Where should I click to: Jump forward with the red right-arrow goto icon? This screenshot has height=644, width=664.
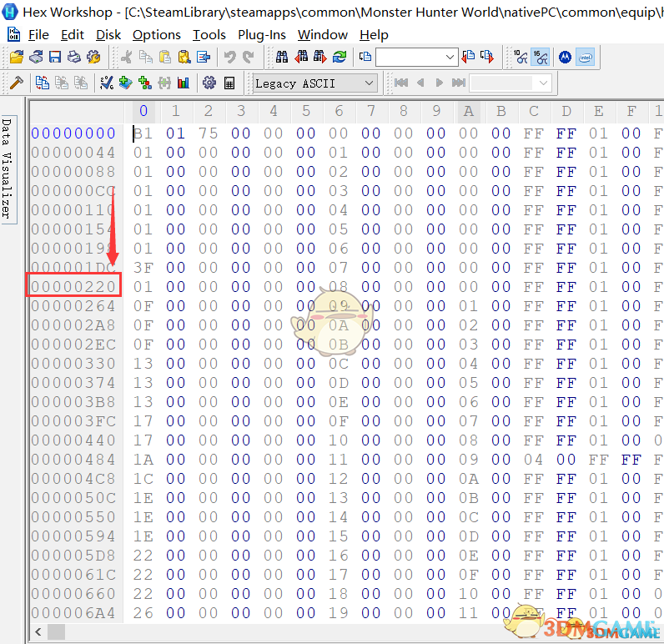[487, 57]
